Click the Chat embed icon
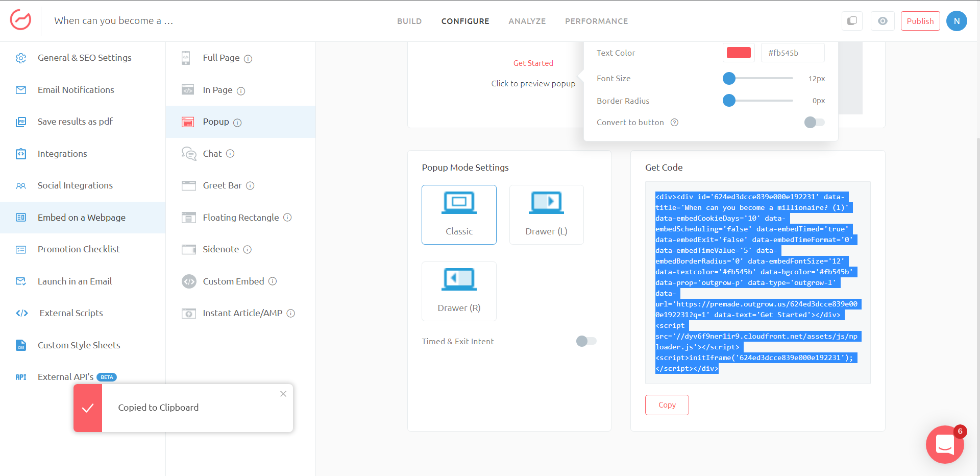The height and width of the screenshot is (476, 980). (x=189, y=154)
